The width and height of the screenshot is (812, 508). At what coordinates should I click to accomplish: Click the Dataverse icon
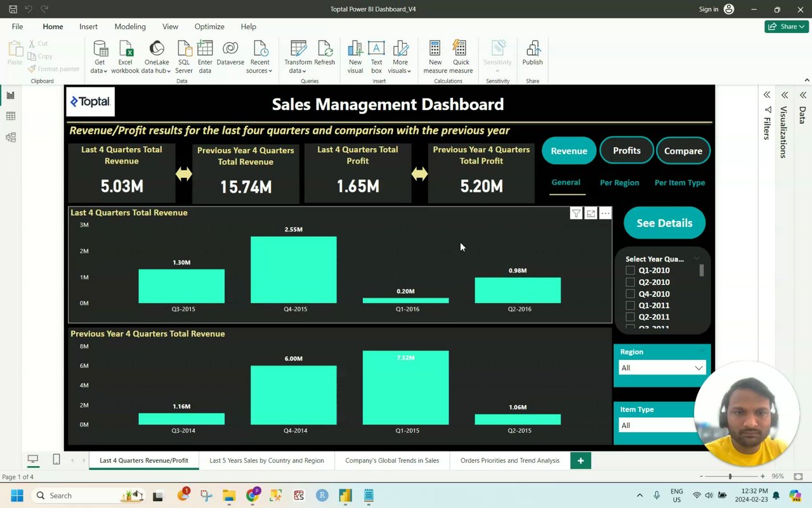230,50
